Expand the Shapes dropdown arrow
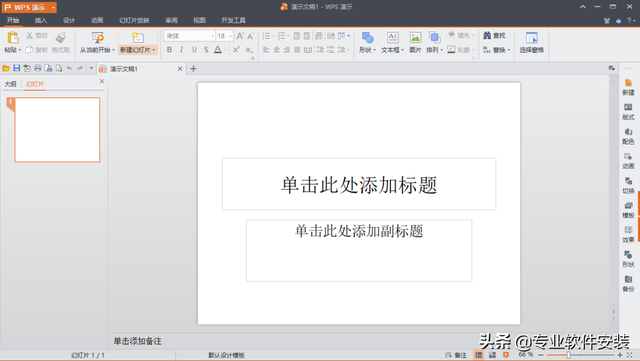Image resolution: width=640 pixels, height=361 pixels. pos(374,50)
